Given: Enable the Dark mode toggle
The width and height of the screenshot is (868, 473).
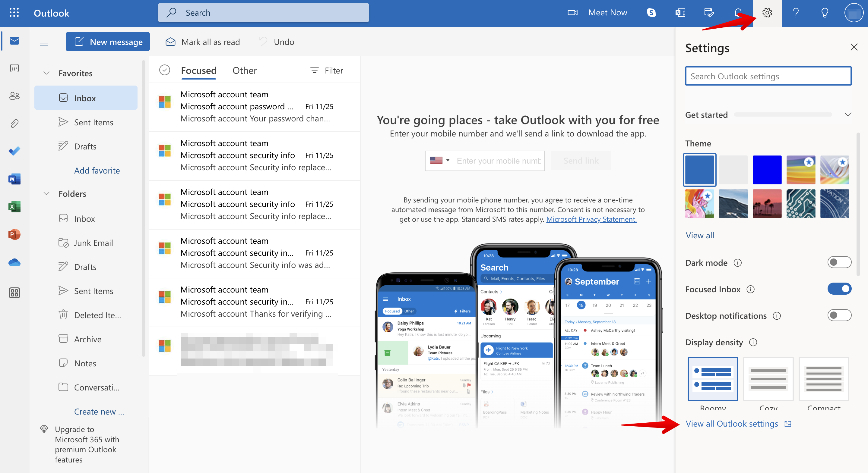Looking at the screenshot, I should (x=839, y=262).
